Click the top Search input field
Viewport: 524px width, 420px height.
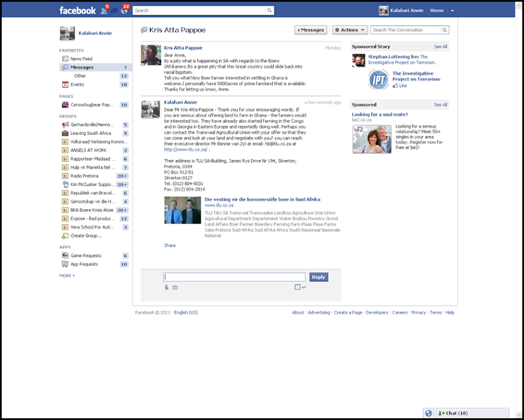(x=199, y=10)
